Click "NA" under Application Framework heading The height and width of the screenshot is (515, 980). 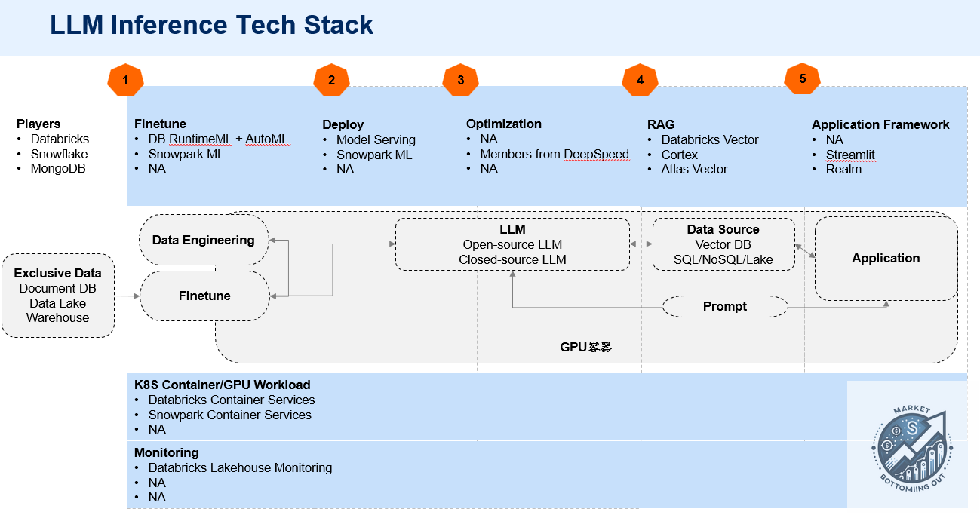834,140
